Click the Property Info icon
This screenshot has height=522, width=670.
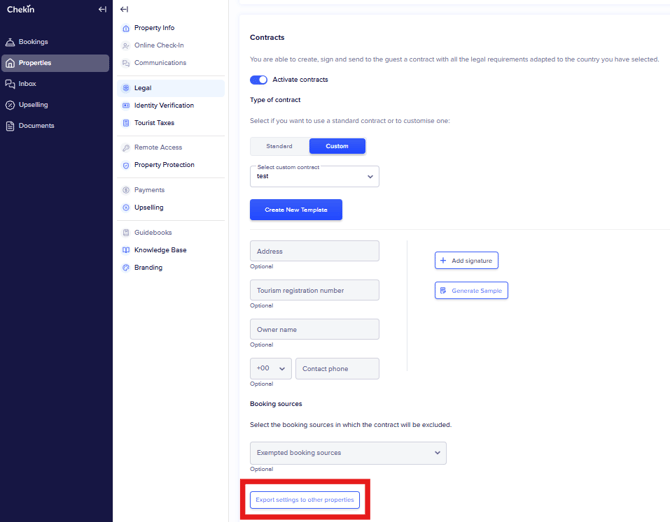(126, 28)
